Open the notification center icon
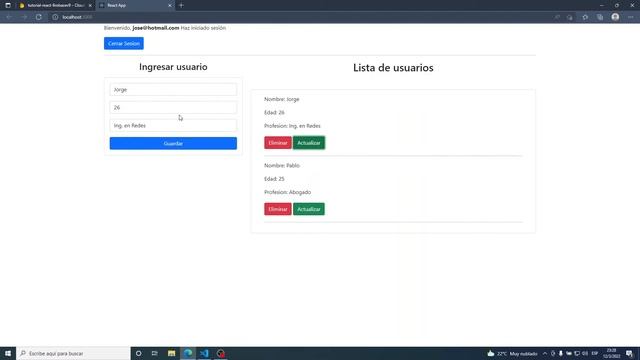 pos(630,353)
